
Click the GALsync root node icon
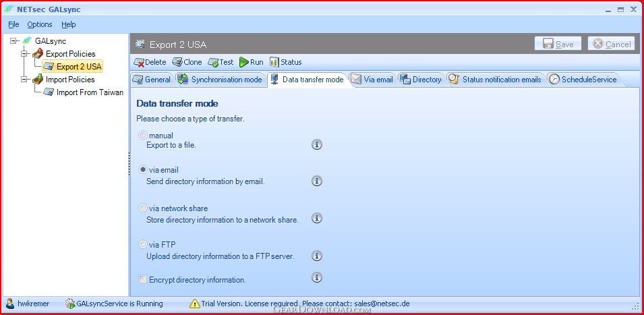(x=27, y=40)
